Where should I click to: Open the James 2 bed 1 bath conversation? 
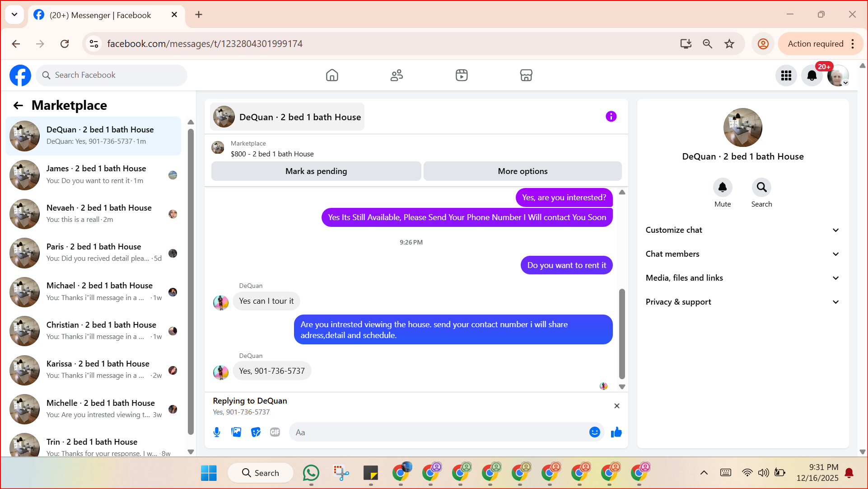(x=93, y=175)
